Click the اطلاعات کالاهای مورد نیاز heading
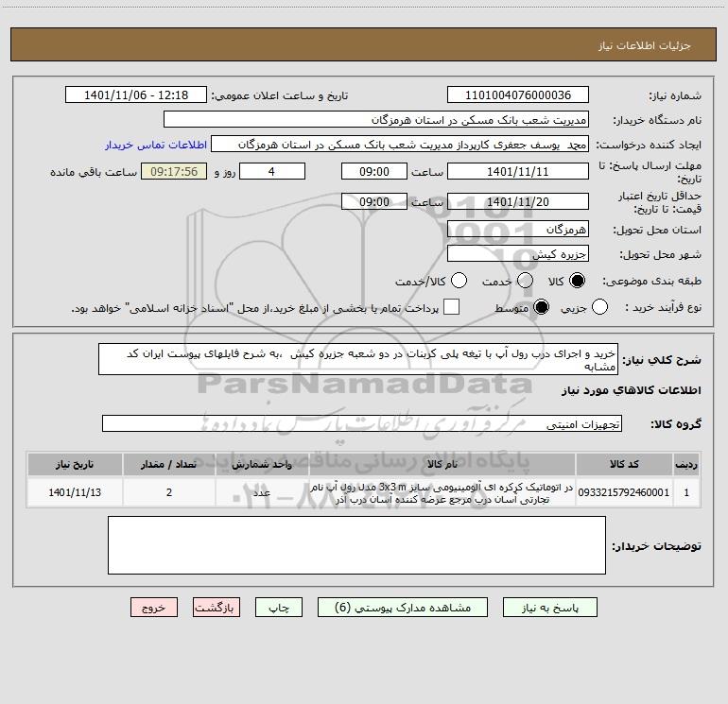Image resolution: width=728 pixels, height=704 pixels. [x=632, y=390]
